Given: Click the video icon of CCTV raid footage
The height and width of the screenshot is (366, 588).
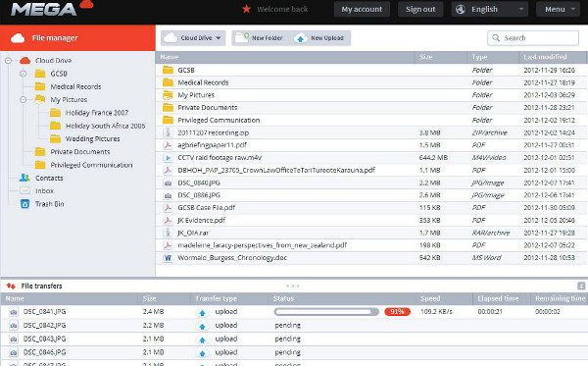Looking at the screenshot, I should [x=168, y=158].
